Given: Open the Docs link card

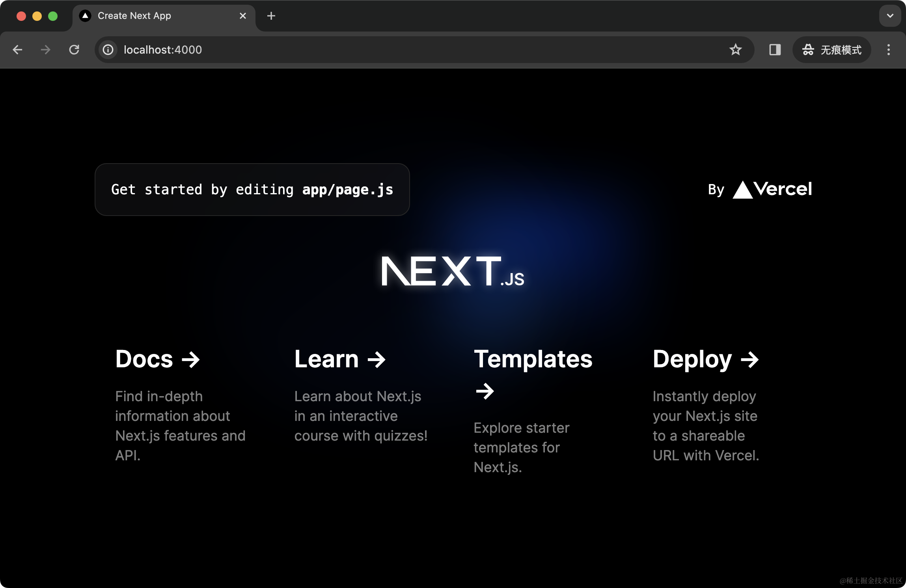Looking at the screenshot, I should tap(158, 359).
